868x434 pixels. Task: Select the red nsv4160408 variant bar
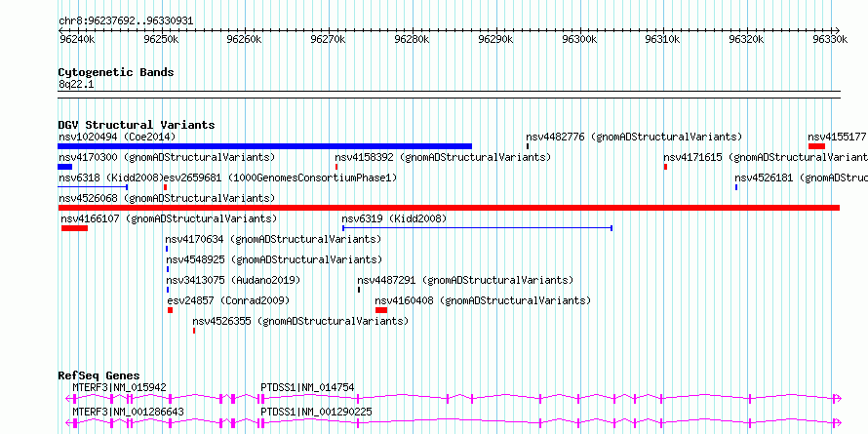[x=381, y=310]
